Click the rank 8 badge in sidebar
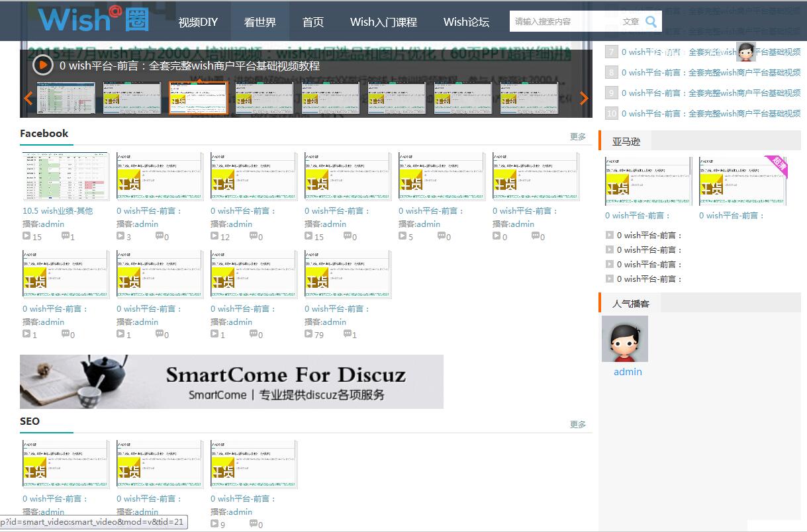Screen dimensions: 807x532 click(x=612, y=73)
